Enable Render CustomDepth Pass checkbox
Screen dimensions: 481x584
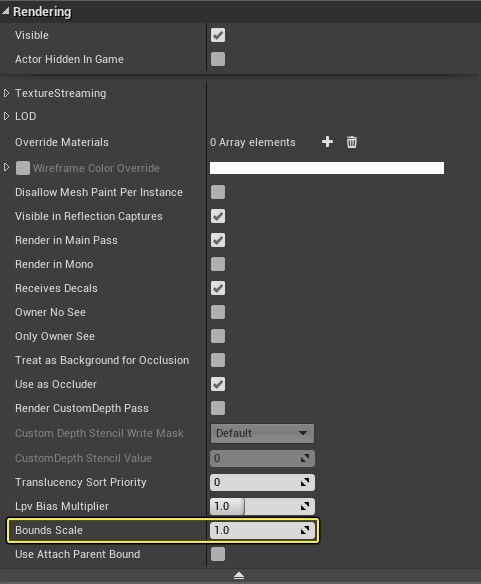coord(218,408)
